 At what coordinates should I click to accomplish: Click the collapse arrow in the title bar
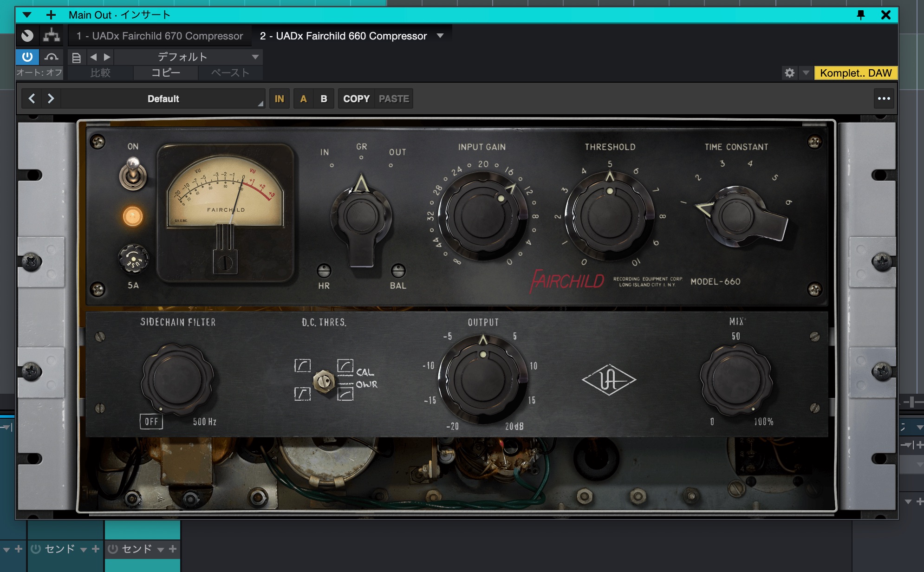point(27,15)
